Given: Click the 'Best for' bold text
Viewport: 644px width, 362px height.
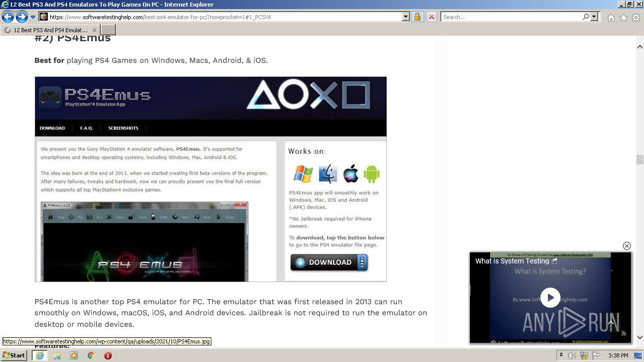Looking at the screenshot, I should pos(49,60).
